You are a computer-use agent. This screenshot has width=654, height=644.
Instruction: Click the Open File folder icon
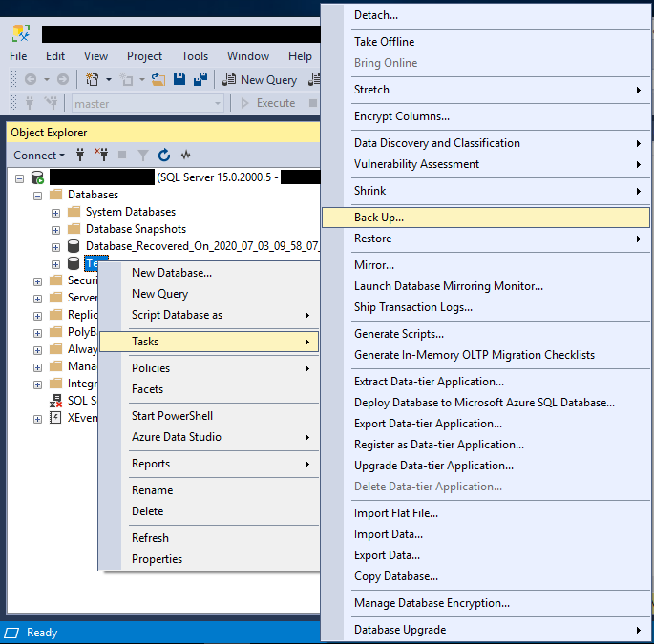(159, 80)
